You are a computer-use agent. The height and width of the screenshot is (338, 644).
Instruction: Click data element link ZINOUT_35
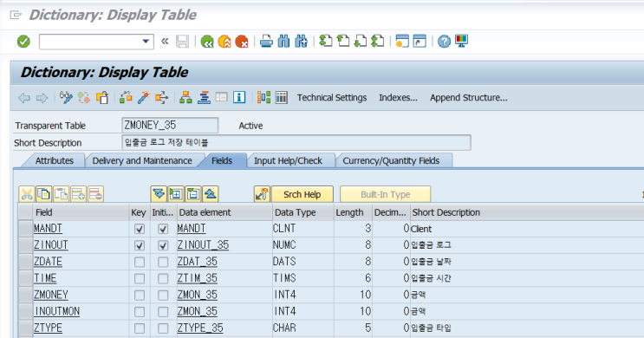[x=203, y=245]
